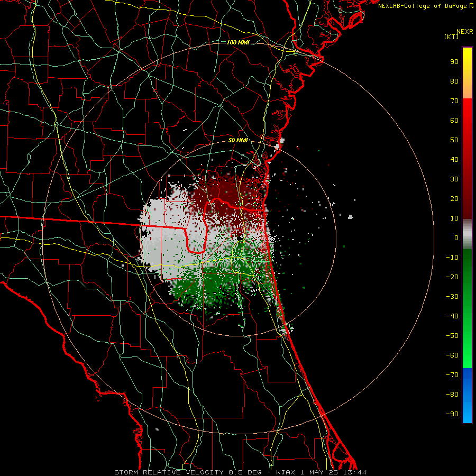Click the -70 value on velocity scale

(452, 375)
